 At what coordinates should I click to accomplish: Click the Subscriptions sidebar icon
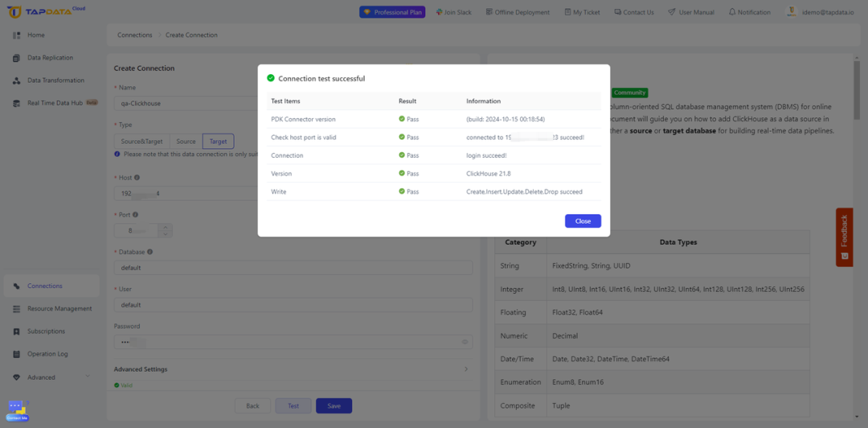(17, 331)
